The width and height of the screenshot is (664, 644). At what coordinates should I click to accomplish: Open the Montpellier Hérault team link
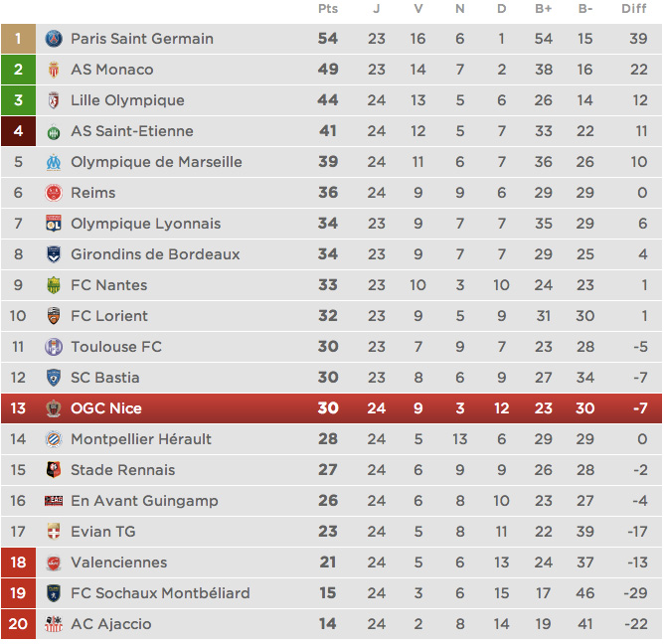[141, 439]
